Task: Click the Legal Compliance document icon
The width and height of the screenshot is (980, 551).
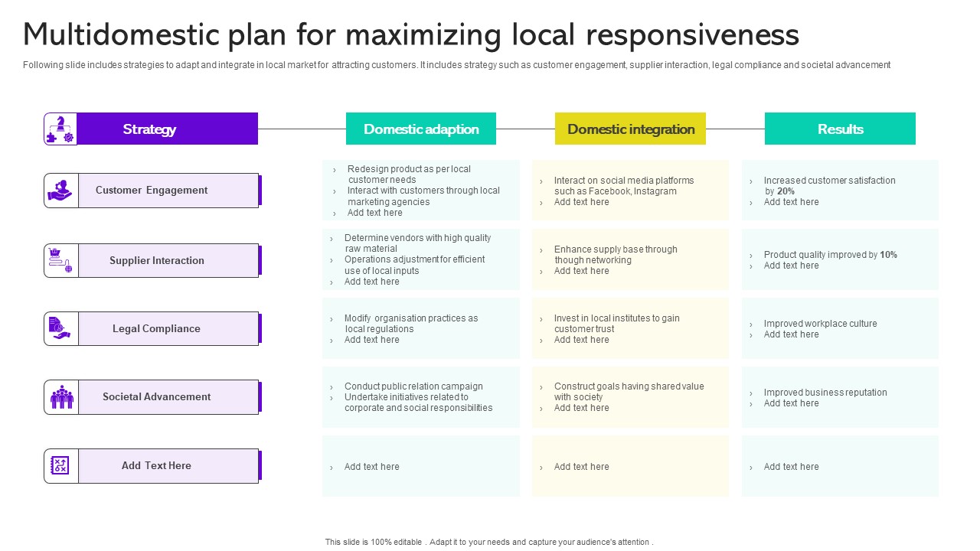Action: 61,328
